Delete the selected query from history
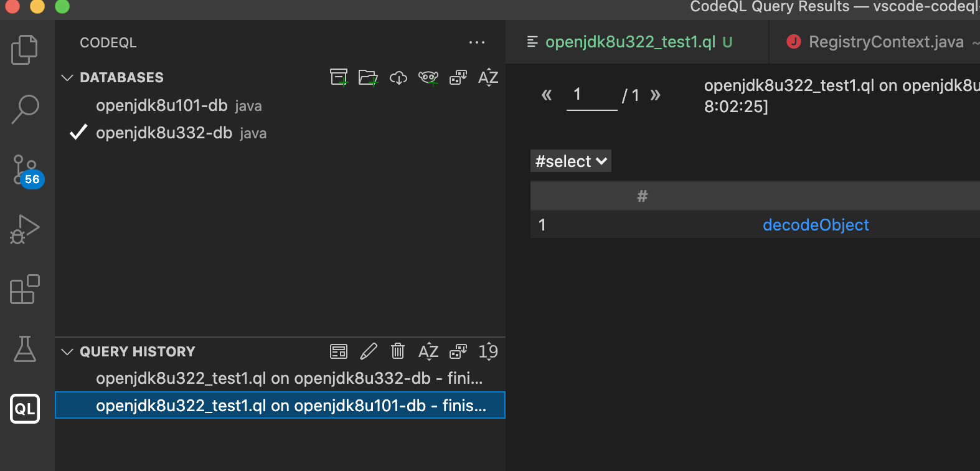Screen dimensions: 980x471 [398, 351]
